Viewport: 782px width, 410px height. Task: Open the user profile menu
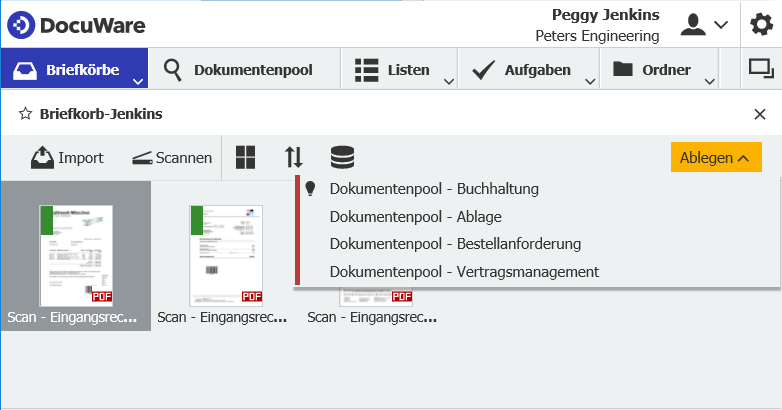[x=704, y=25]
